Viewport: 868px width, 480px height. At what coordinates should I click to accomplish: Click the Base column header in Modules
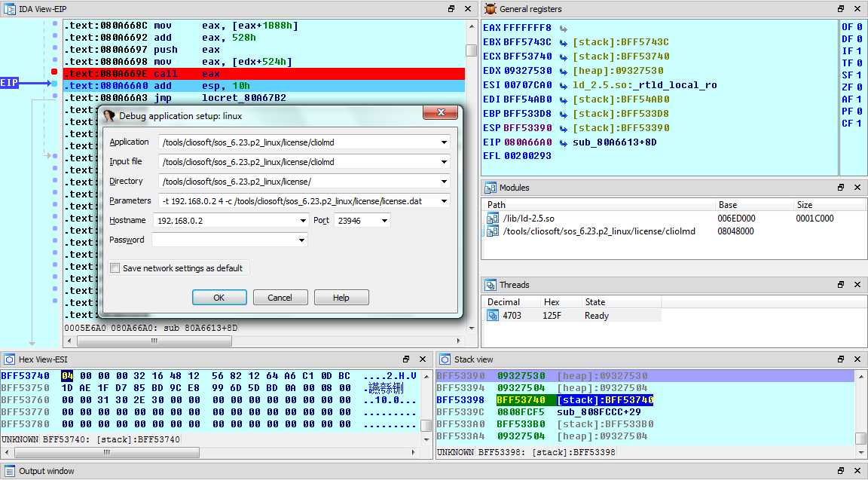click(727, 205)
